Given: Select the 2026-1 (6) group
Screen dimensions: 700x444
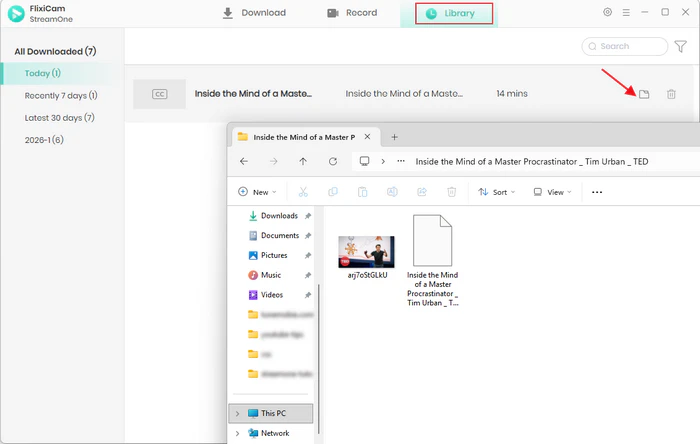Looking at the screenshot, I should [x=44, y=140].
